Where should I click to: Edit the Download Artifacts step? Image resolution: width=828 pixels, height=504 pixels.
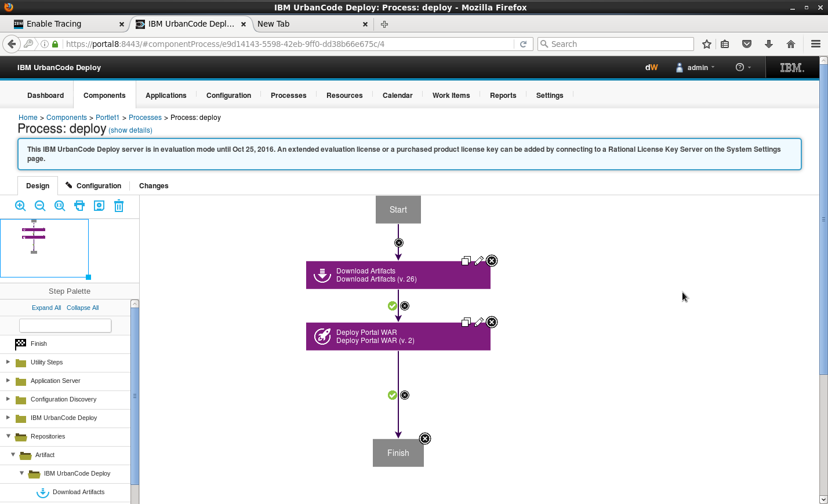click(x=479, y=261)
